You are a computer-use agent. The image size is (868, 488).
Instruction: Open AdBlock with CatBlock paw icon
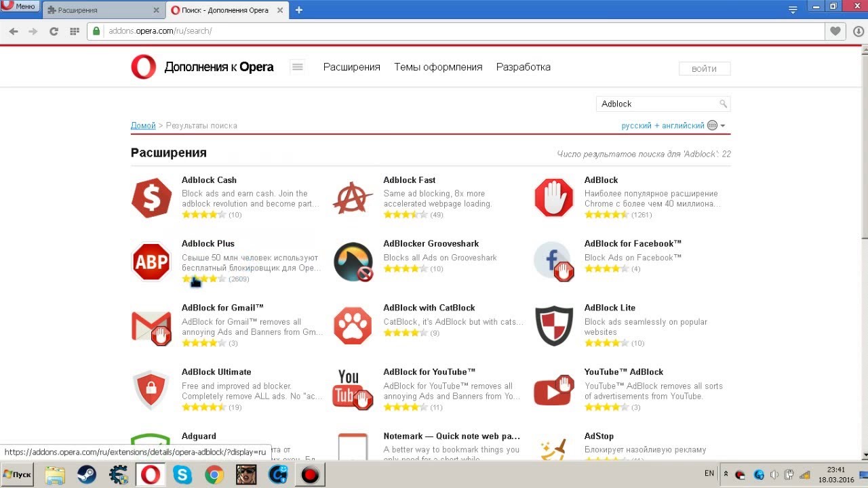[x=353, y=326]
